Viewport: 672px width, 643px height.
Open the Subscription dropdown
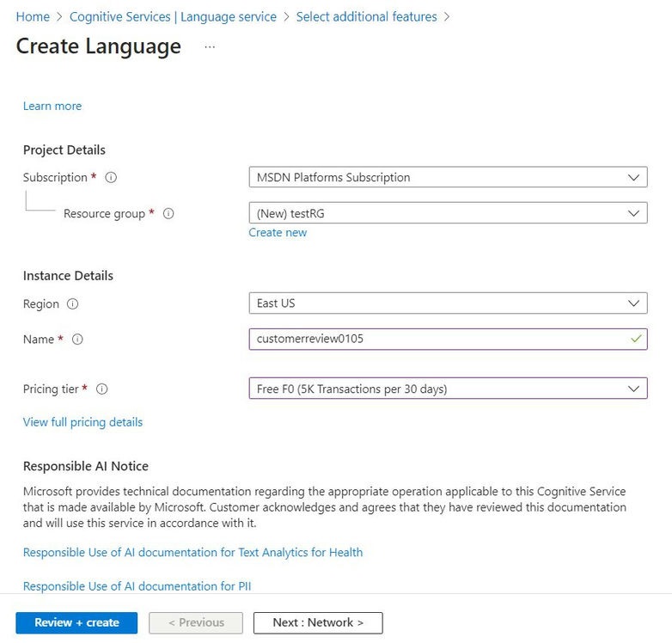coord(447,178)
